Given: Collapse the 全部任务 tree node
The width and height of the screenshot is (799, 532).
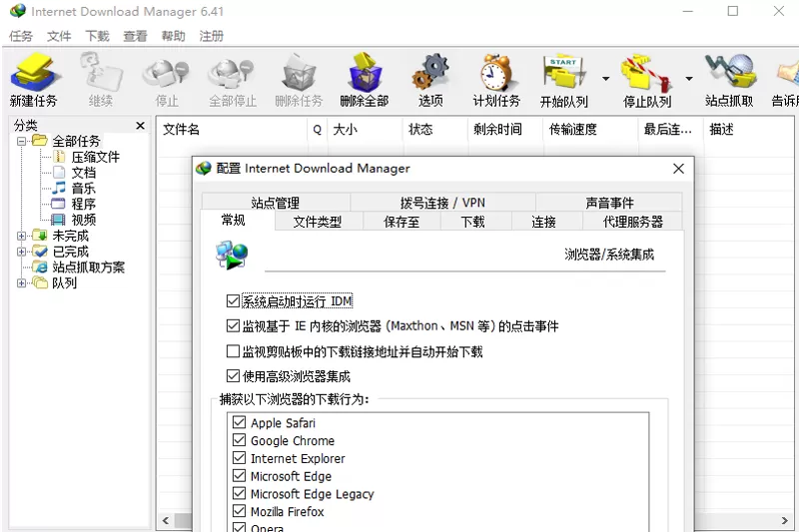Looking at the screenshot, I should click(x=21, y=141).
